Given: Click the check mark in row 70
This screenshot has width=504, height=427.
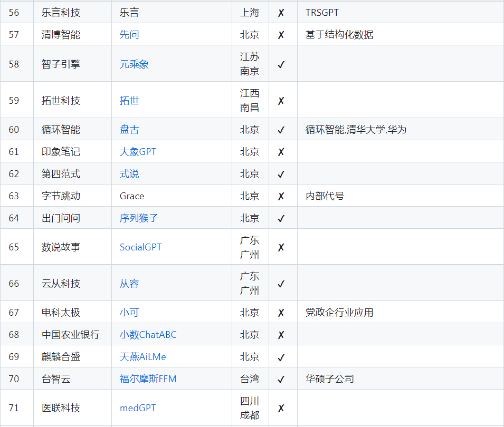Looking at the screenshot, I should 281,380.
